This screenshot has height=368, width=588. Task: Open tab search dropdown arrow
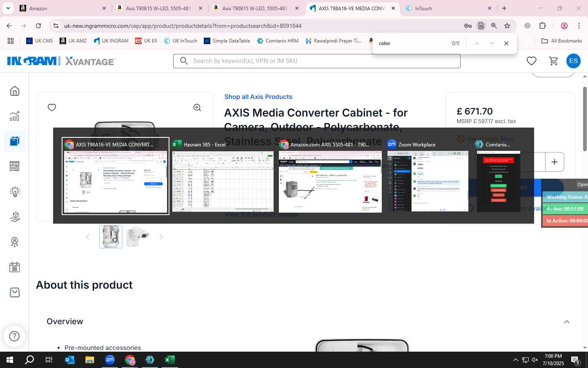pos(8,8)
